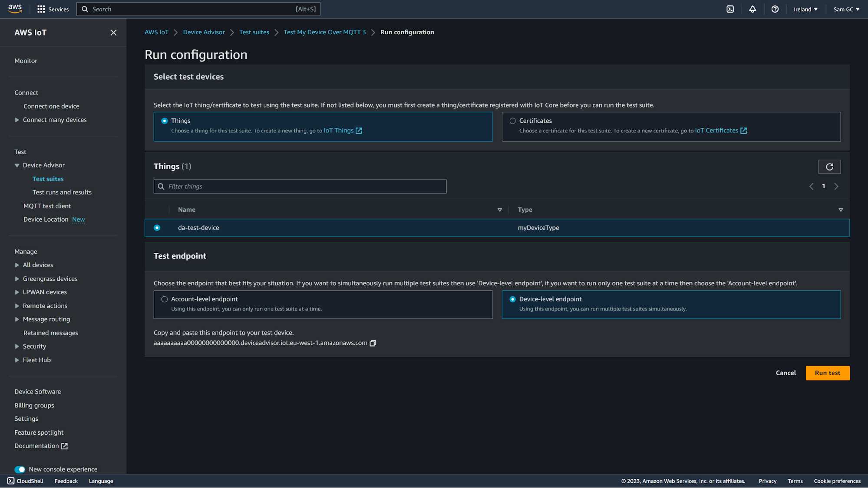Viewport: 868px width, 488px height.
Task: Open the notifications bell
Action: coord(752,9)
